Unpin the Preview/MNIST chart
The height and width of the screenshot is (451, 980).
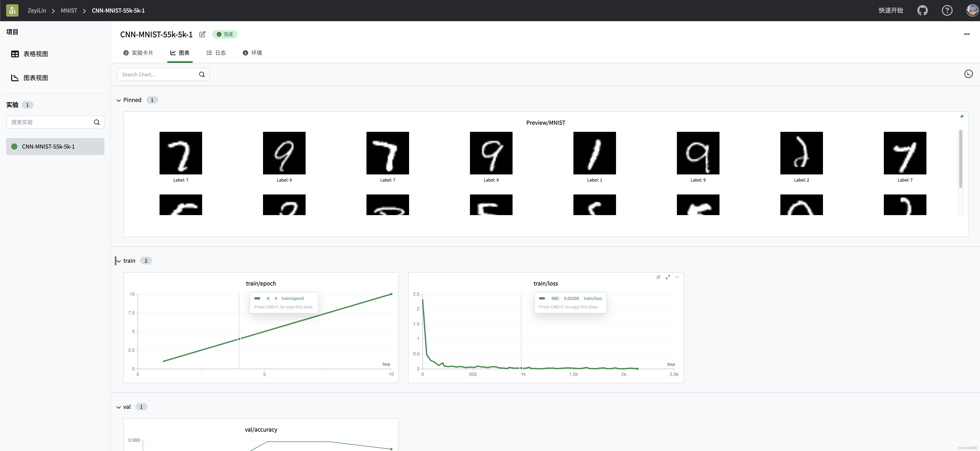(x=962, y=116)
